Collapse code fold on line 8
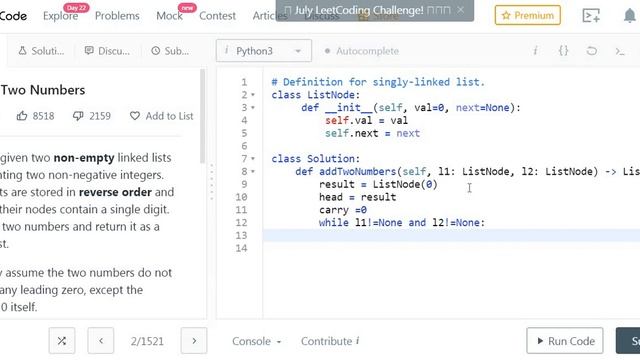The height and width of the screenshot is (360, 640). [253, 171]
